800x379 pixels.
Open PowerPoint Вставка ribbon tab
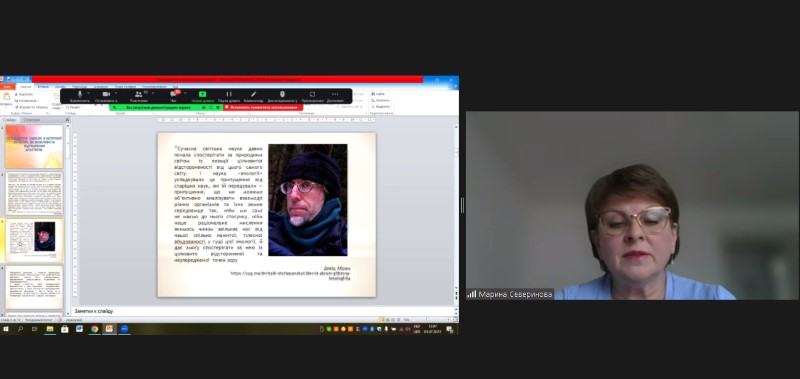[43, 86]
